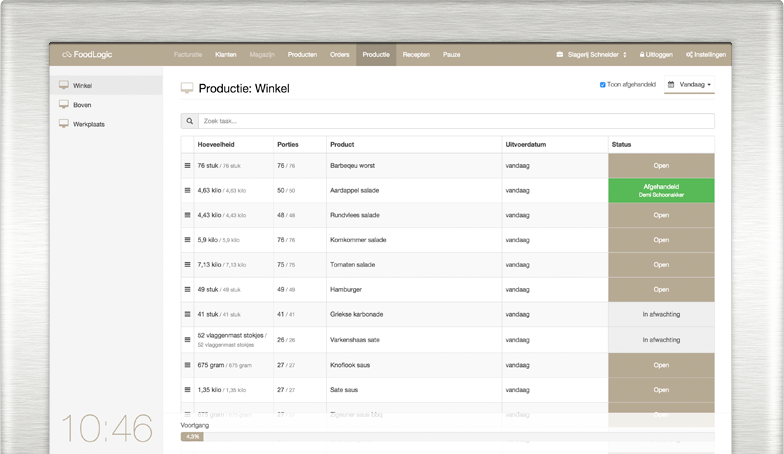Select Winkel in the sidebar

click(x=106, y=85)
